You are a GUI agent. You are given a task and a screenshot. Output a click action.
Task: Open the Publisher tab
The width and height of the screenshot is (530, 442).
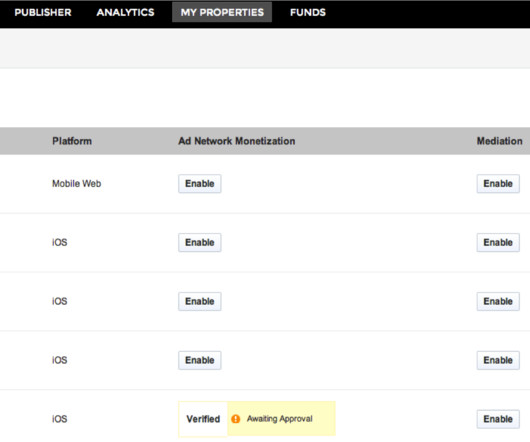[x=43, y=13]
